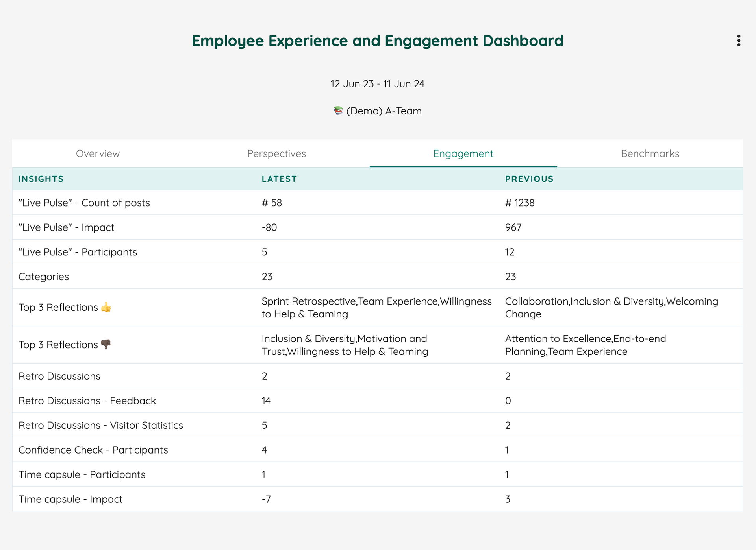This screenshot has width=756, height=550.
Task: Click the previous impact value 967
Action: click(513, 227)
